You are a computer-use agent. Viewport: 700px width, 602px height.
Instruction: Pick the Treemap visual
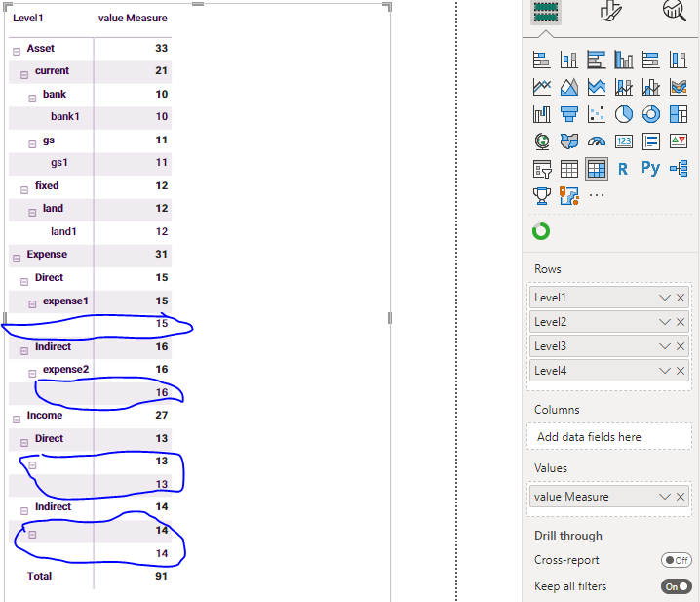[679, 114]
